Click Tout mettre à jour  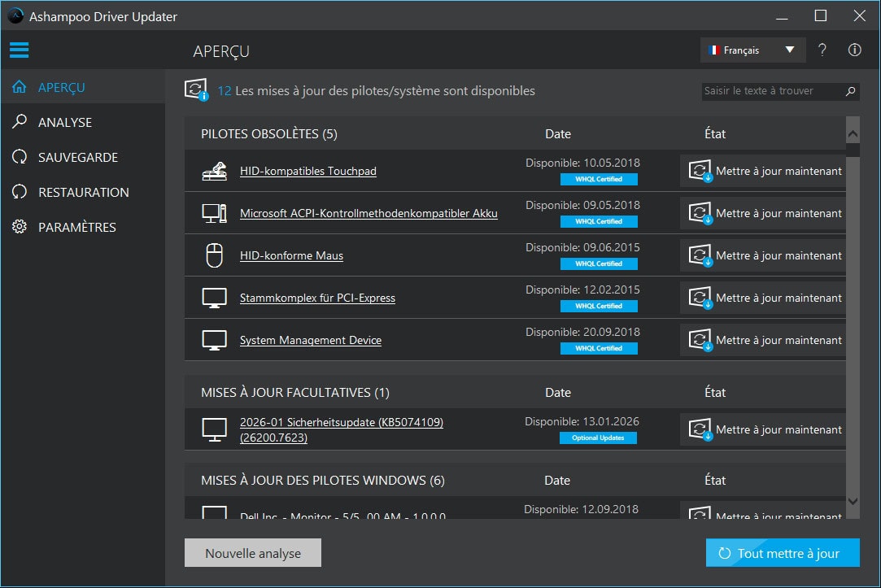(x=782, y=552)
